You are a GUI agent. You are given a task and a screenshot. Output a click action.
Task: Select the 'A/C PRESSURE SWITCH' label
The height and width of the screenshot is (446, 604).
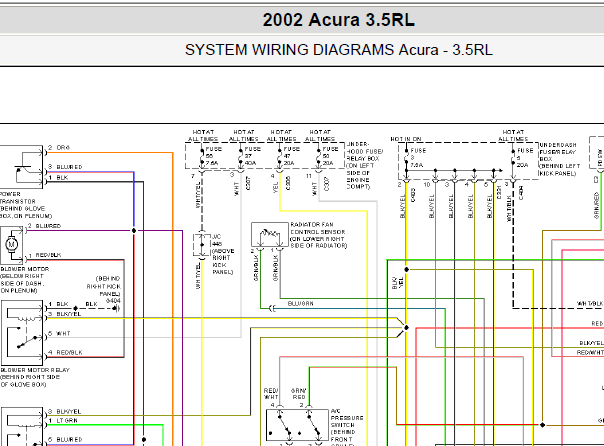[x=347, y=418]
